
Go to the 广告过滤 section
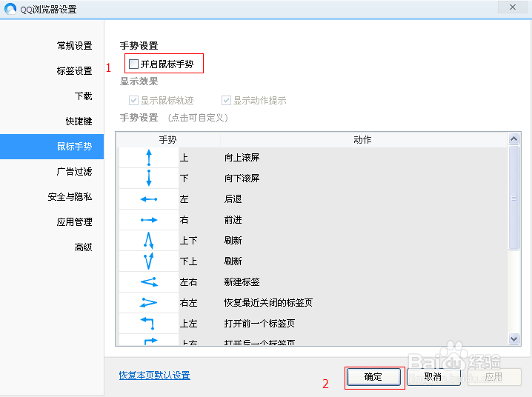pos(74,172)
